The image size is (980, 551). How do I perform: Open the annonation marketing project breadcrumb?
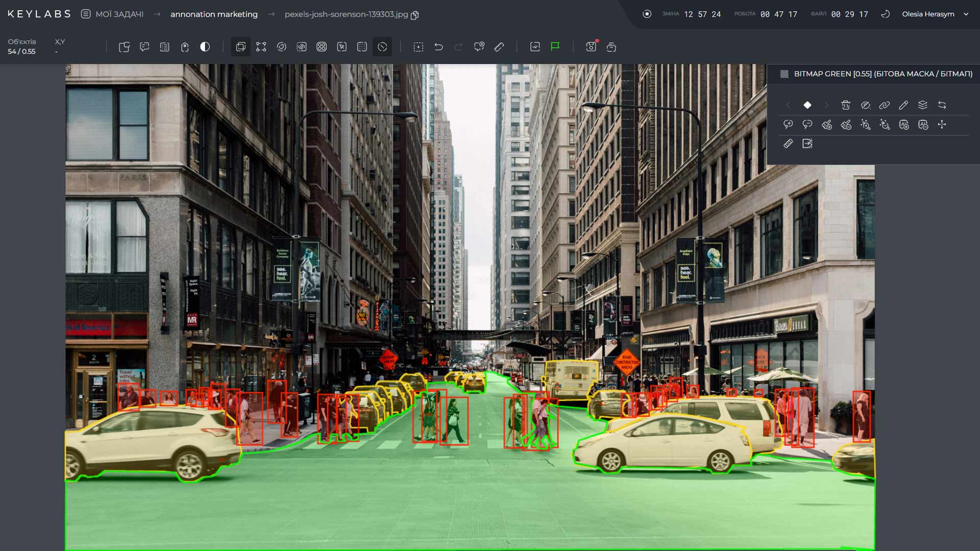pos(214,14)
